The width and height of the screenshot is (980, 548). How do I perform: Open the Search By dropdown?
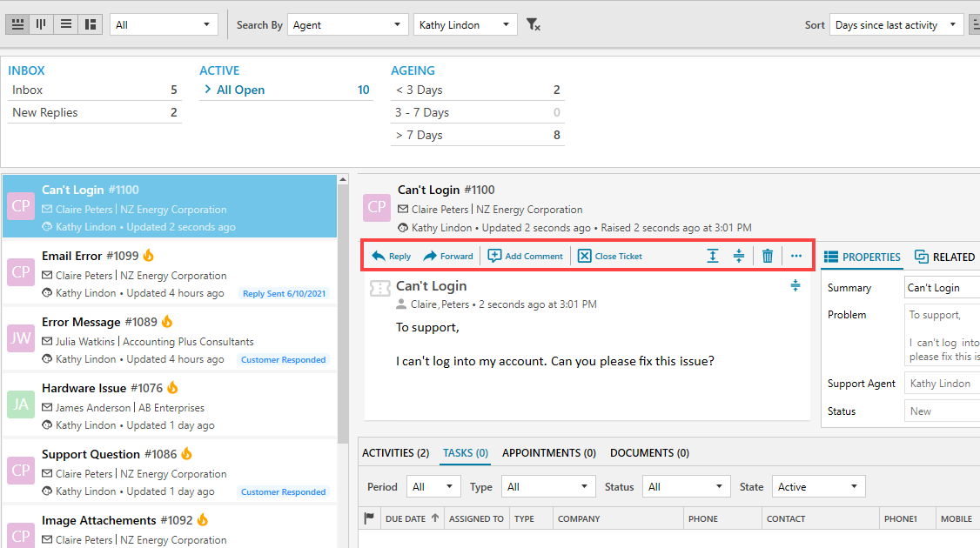[348, 24]
